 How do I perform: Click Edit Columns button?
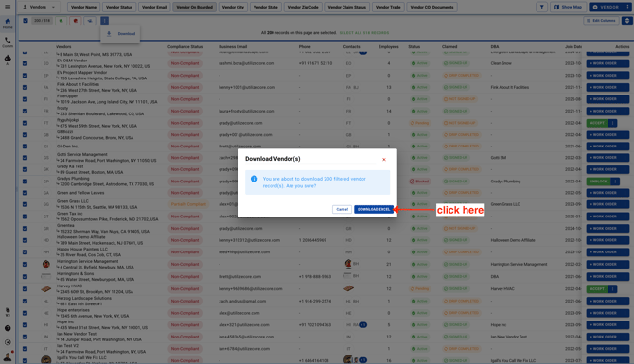tap(601, 21)
